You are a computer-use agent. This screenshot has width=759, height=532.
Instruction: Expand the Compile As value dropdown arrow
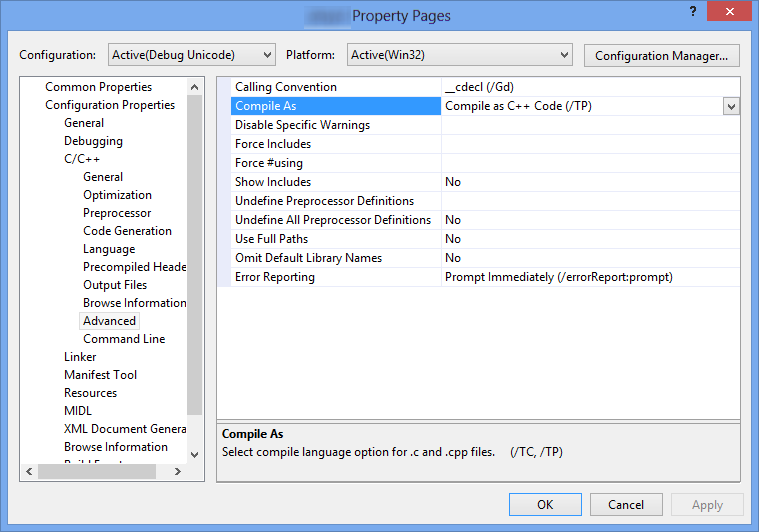(731, 106)
